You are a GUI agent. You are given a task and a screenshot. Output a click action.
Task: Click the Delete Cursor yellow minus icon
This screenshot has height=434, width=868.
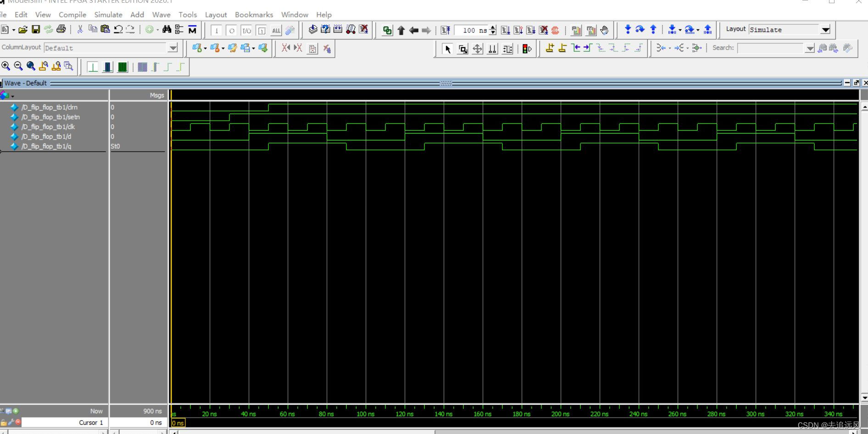(x=562, y=48)
